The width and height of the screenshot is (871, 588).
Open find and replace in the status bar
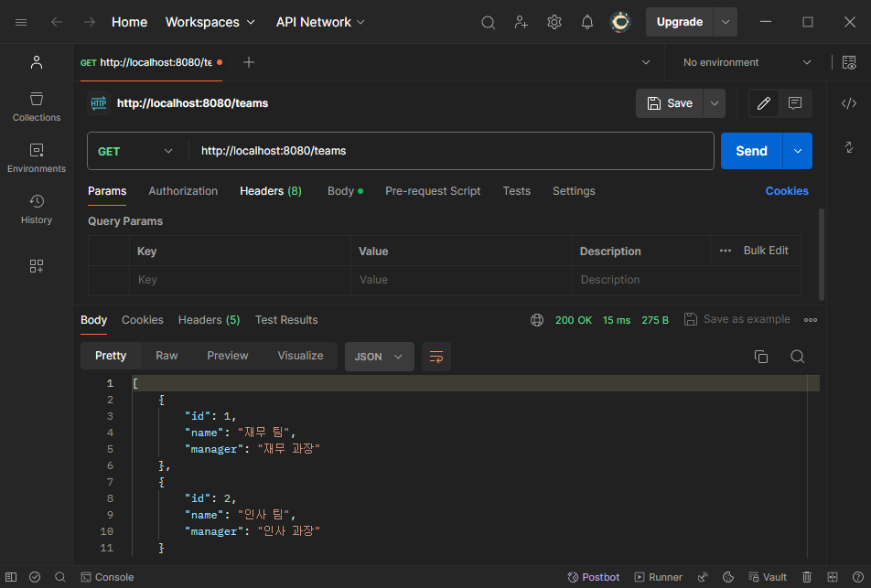pyautogui.click(x=60, y=577)
